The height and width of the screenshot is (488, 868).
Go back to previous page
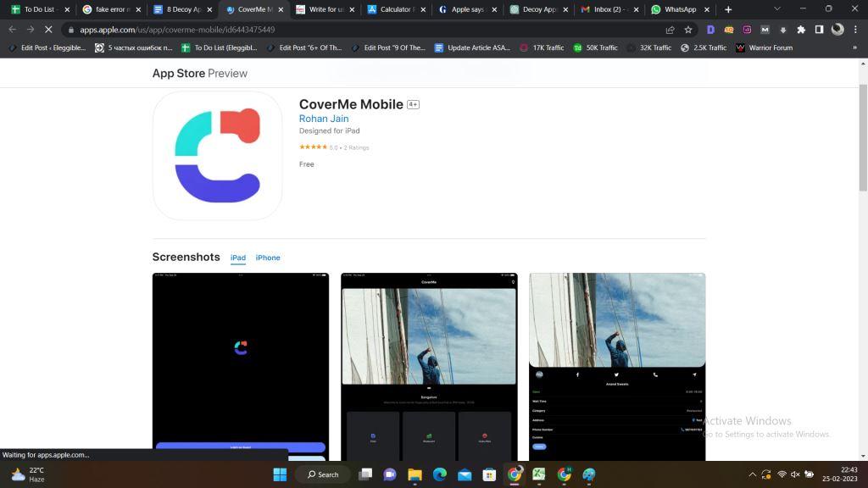pyautogui.click(x=12, y=30)
